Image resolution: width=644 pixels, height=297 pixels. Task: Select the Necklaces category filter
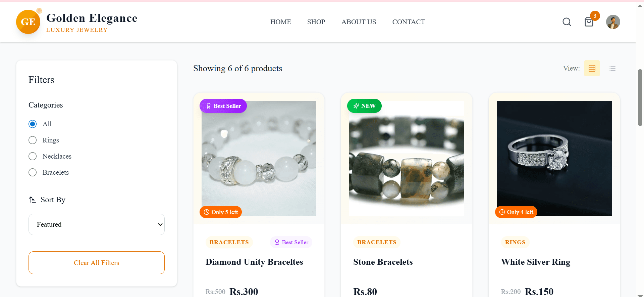[33, 156]
